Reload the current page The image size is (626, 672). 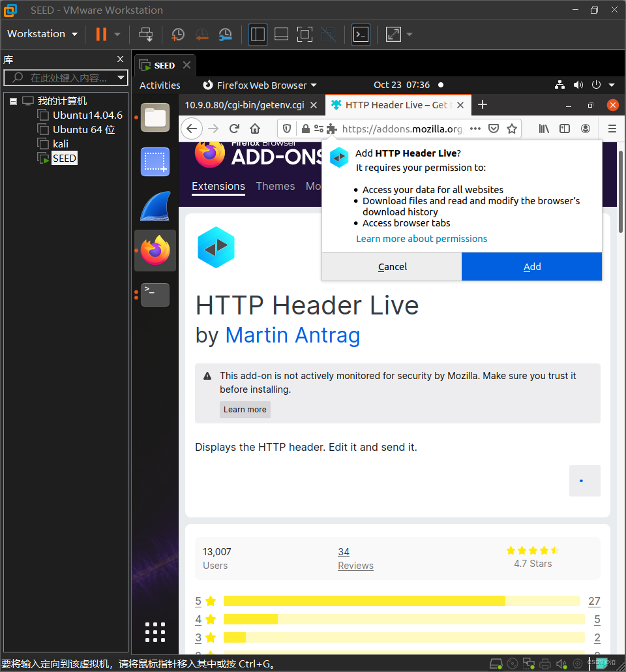(234, 129)
